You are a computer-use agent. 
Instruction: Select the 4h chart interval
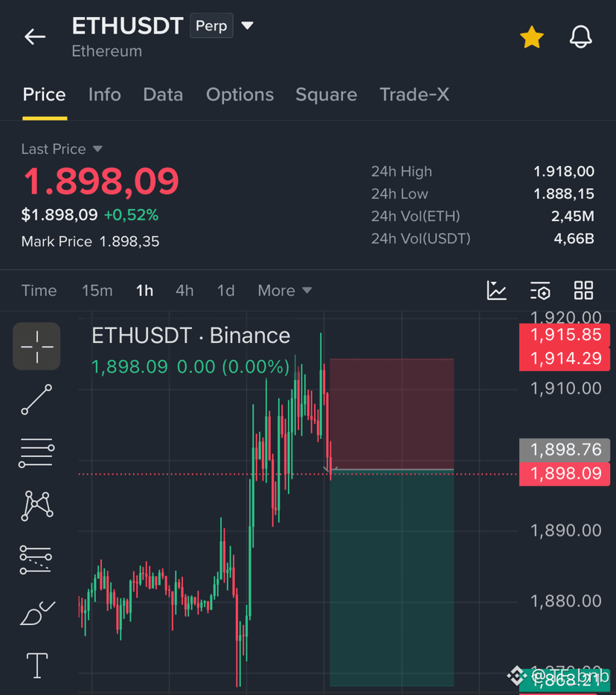[185, 291]
